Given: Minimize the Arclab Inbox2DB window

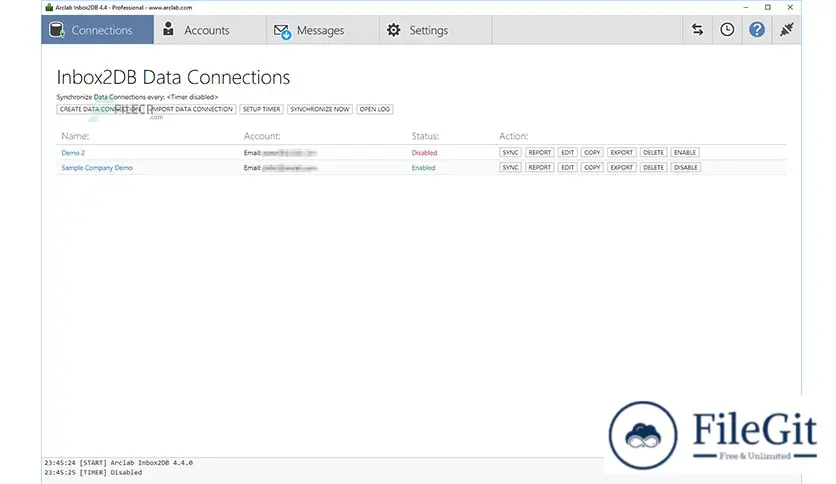Looking at the screenshot, I should tap(745, 7).
